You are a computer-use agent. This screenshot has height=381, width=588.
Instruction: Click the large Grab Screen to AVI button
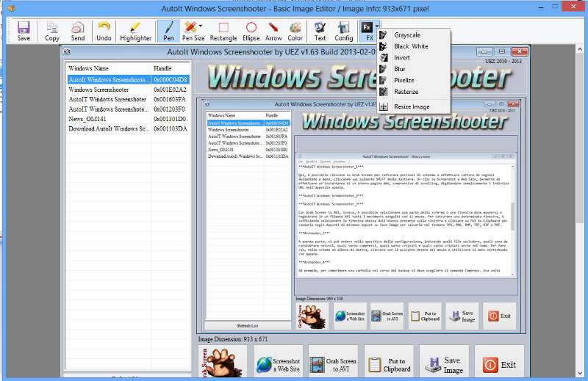point(333,362)
